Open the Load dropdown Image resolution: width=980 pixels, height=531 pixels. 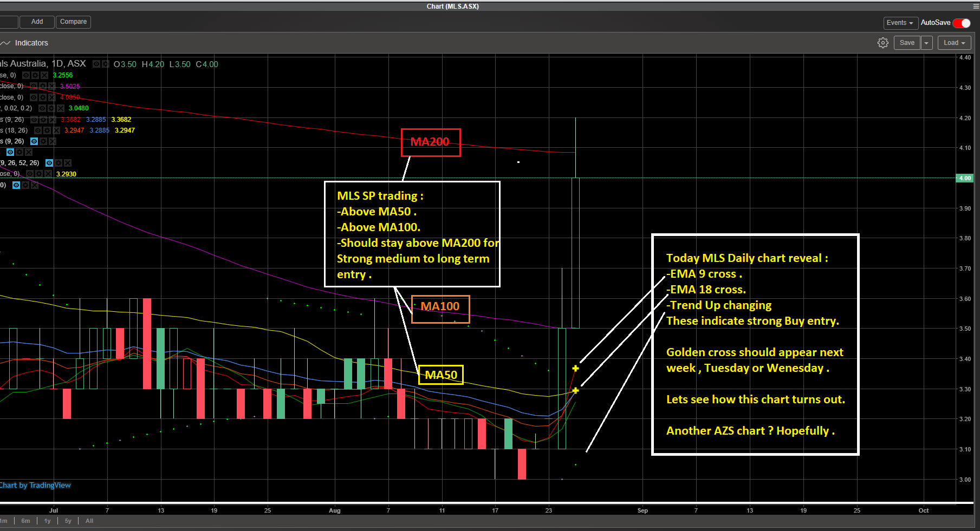click(954, 43)
